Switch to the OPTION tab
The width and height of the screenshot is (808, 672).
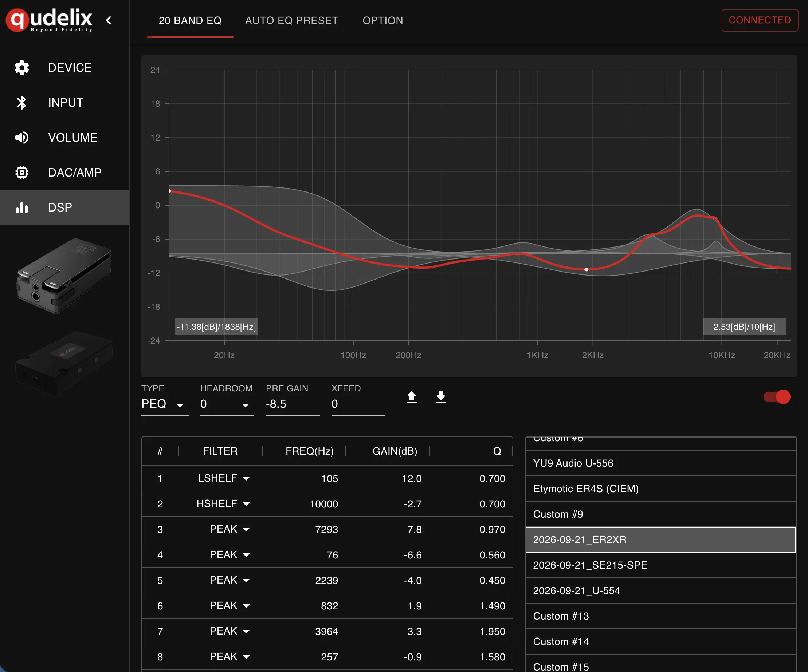click(x=383, y=20)
